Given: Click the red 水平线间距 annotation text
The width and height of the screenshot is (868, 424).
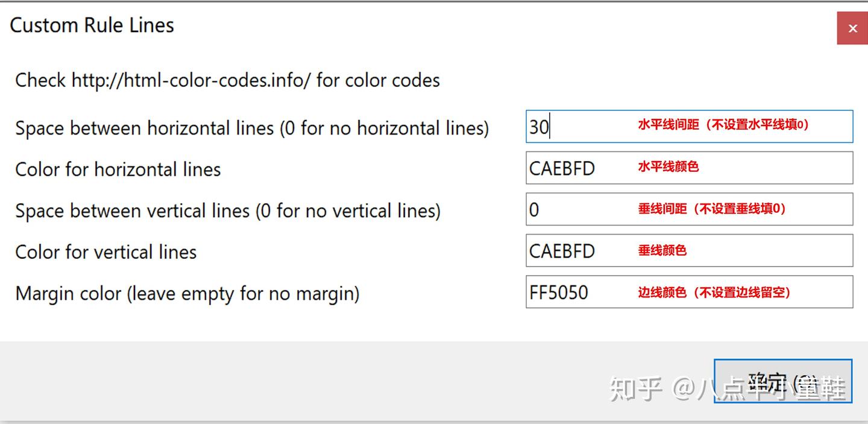Looking at the screenshot, I should pyautogui.click(x=722, y=124).
